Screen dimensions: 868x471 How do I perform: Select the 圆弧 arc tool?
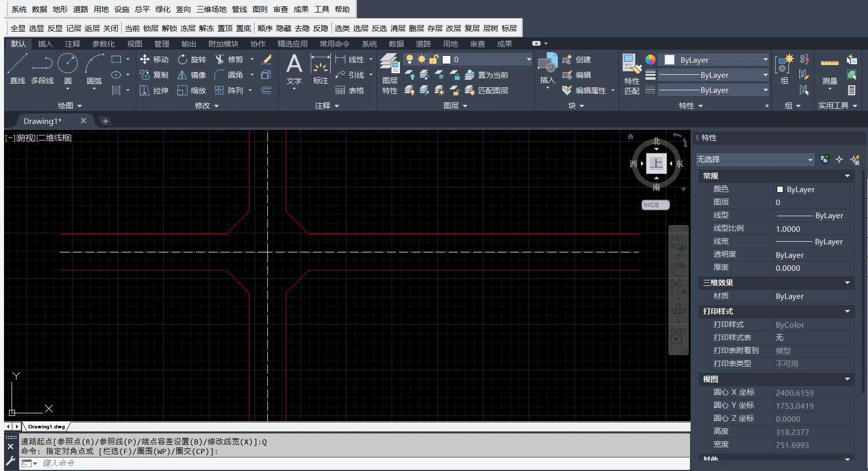94,69
